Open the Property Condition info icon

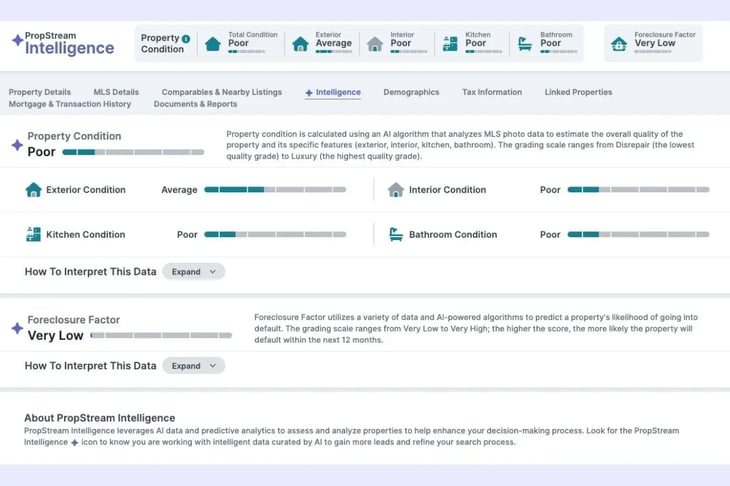(186, 39)
